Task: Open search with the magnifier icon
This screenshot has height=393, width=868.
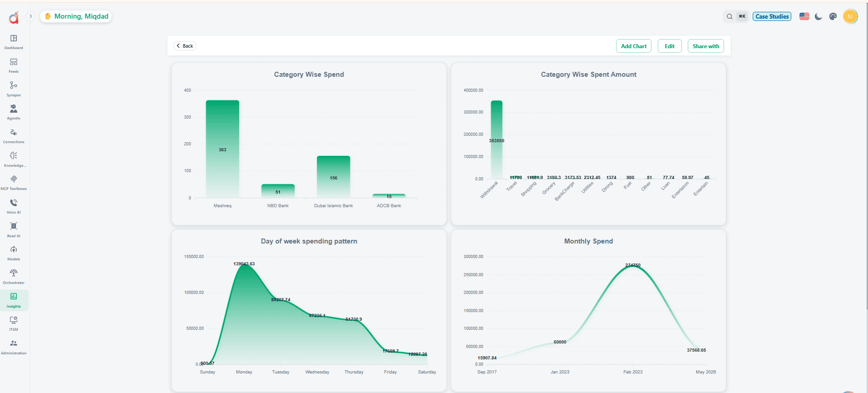Action: [730, 16]
